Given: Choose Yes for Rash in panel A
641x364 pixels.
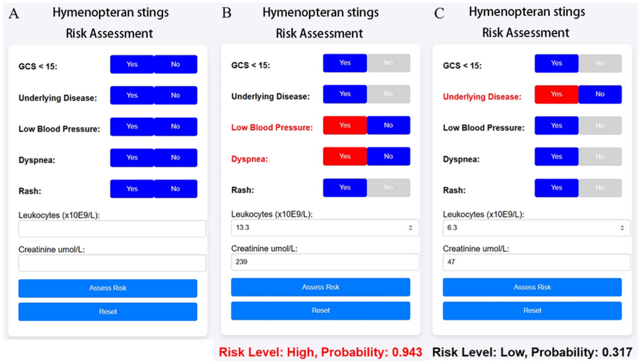Looking at the screenshot, I should 132,189.
